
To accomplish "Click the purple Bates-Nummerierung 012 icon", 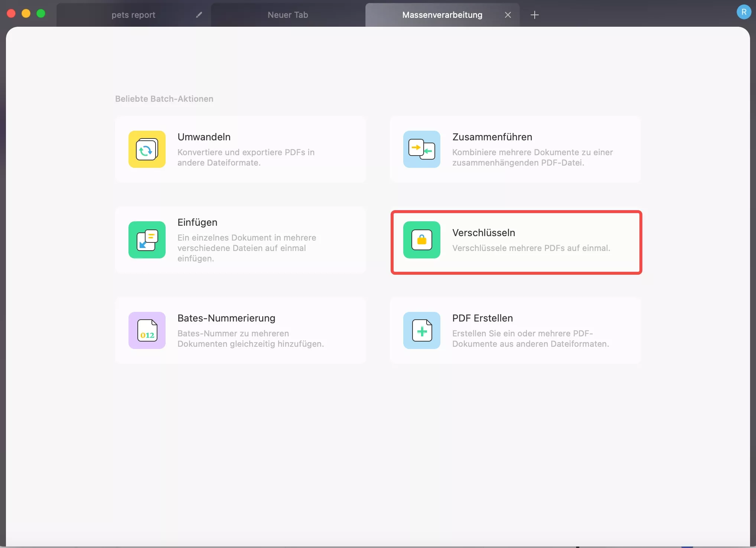I will (x=147, y=330).
